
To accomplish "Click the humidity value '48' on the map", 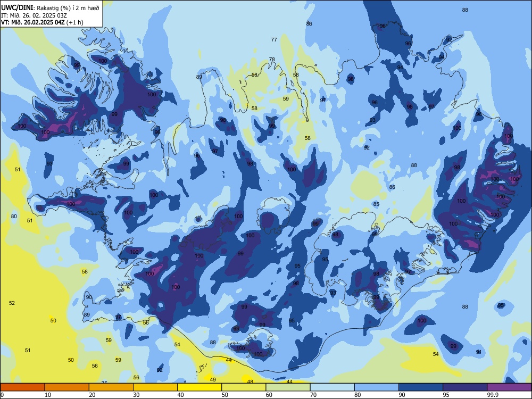I will [250, 381].
